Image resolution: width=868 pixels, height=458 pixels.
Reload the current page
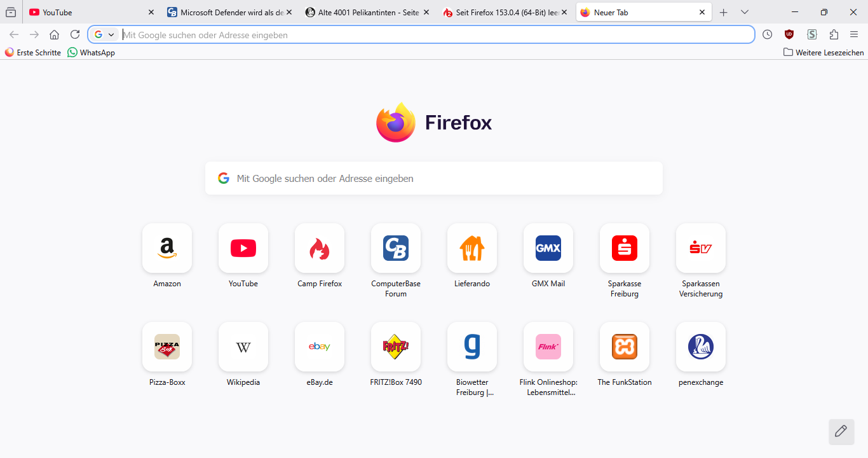[75, 34]
